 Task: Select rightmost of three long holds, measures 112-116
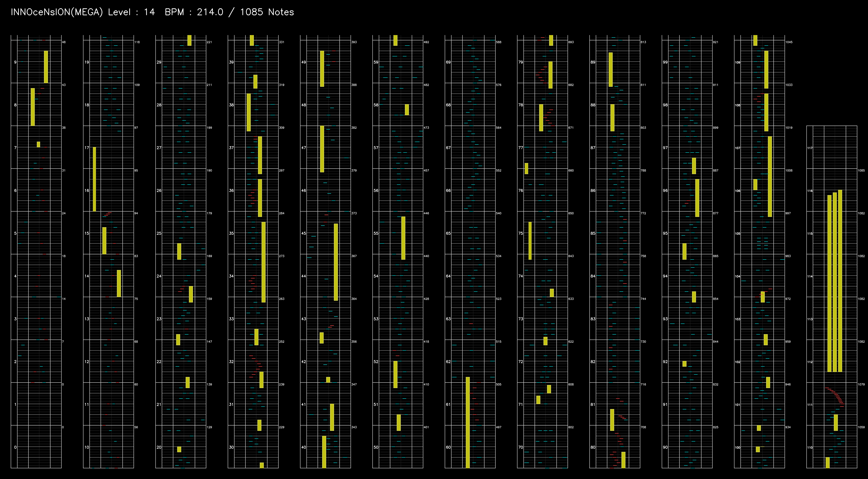[x=840, y=281]
